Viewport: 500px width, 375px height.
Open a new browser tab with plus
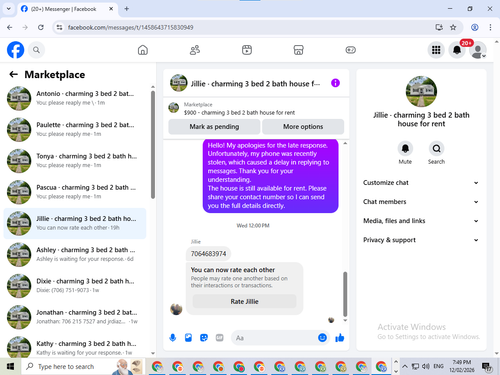coord(127,9)
